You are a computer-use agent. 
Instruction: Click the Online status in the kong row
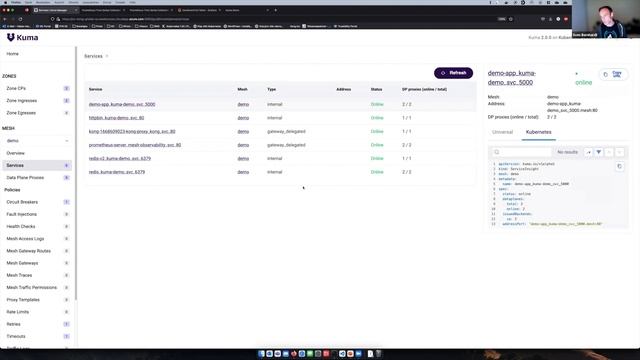tap(377, 132)
